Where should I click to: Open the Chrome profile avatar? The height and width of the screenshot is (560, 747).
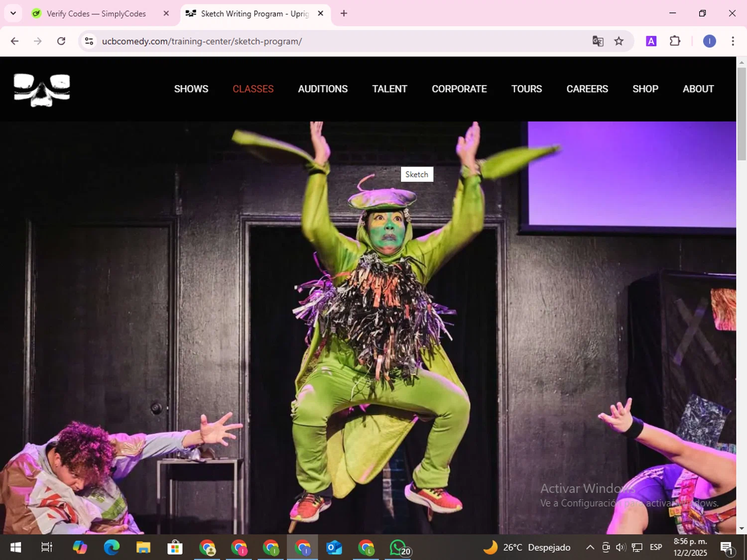coord(710,41)
